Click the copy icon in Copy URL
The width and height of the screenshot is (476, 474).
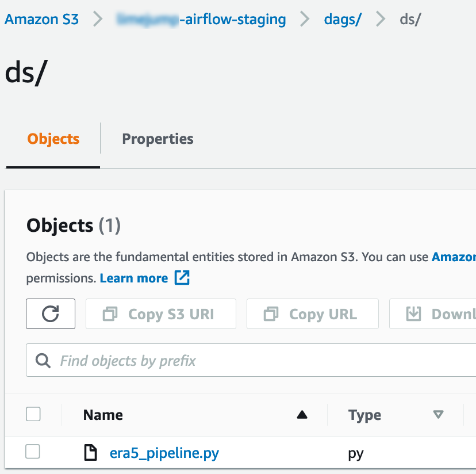[271, 314]
